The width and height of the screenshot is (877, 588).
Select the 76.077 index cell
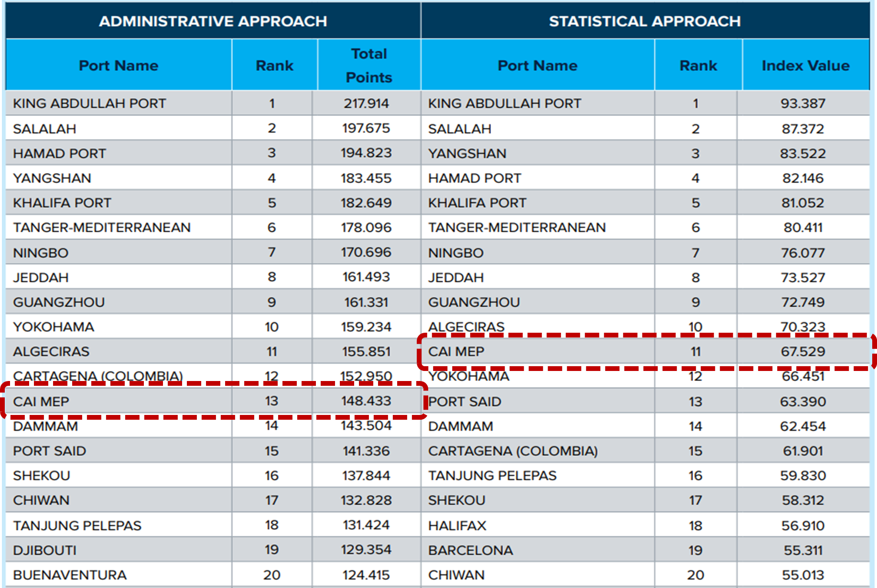[803, 252]
